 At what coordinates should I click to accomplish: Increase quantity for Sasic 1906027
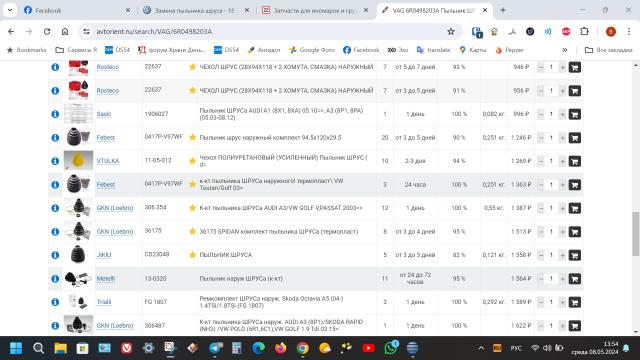click(x=562, y=114)
